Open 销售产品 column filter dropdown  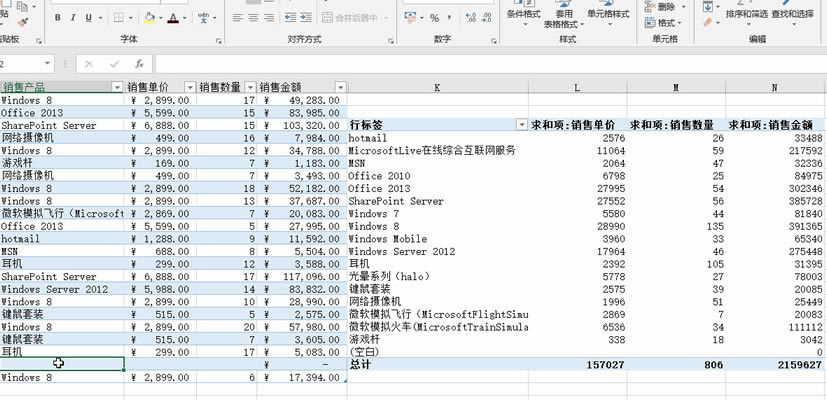[x=117, y=88]
